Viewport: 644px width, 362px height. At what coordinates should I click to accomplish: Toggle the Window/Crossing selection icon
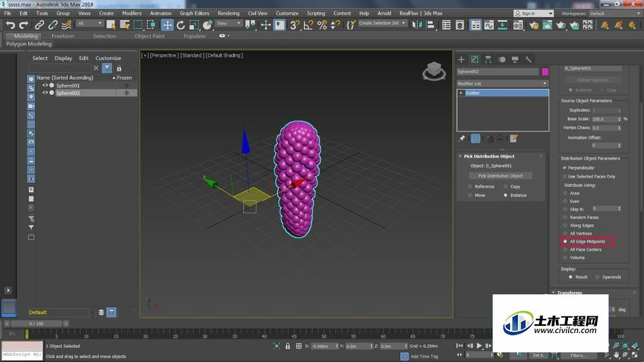click(151, 25)
